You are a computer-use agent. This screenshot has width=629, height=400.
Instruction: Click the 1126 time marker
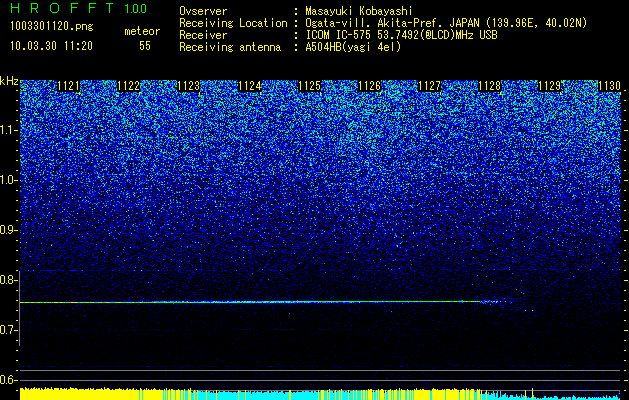[x=369, y=86]
